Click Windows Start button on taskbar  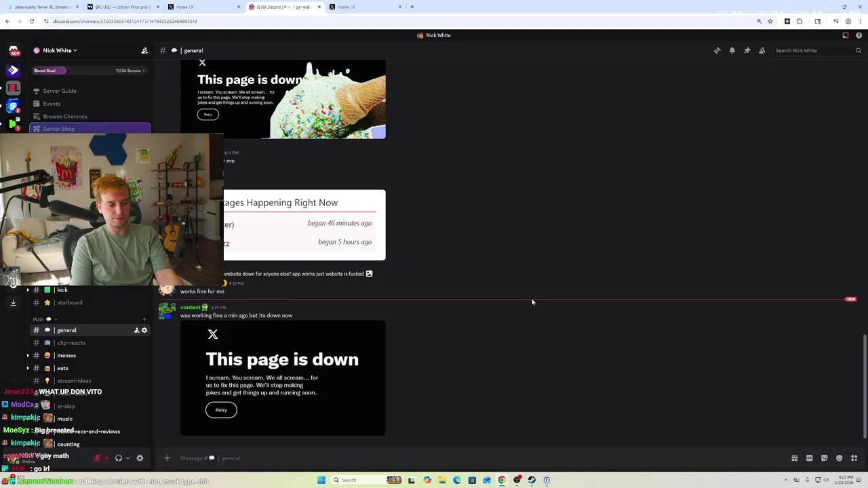pyautogui.click(x=321, y=480)
